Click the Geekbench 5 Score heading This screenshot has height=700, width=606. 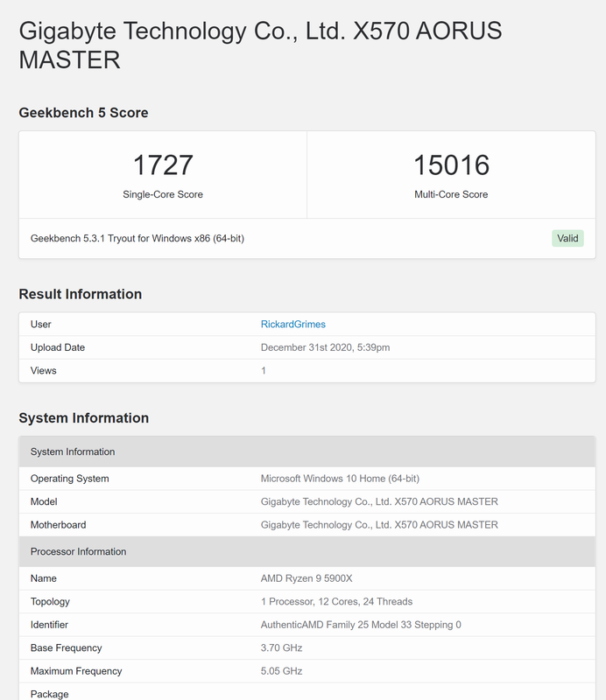pyautogui.click(x=83, y=113)
